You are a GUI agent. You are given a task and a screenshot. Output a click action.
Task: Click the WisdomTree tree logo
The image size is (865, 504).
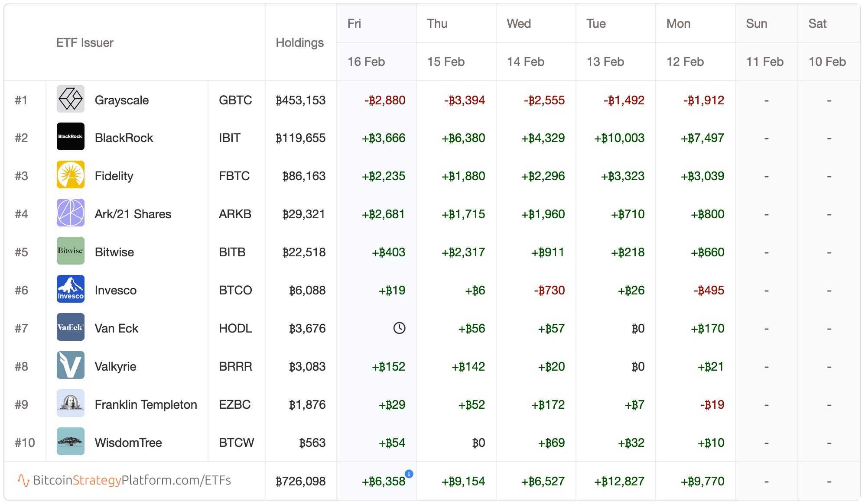[x=71, y=441]
